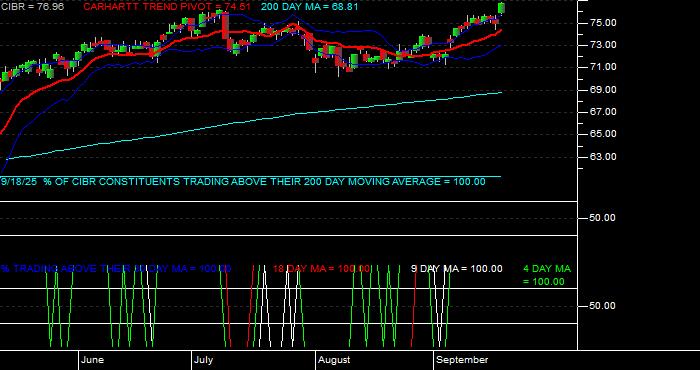Select the CARHARTT TREND PIVOT = 74.51 label
The width and height of the screenshot is (700, 370).
(167, 7)
